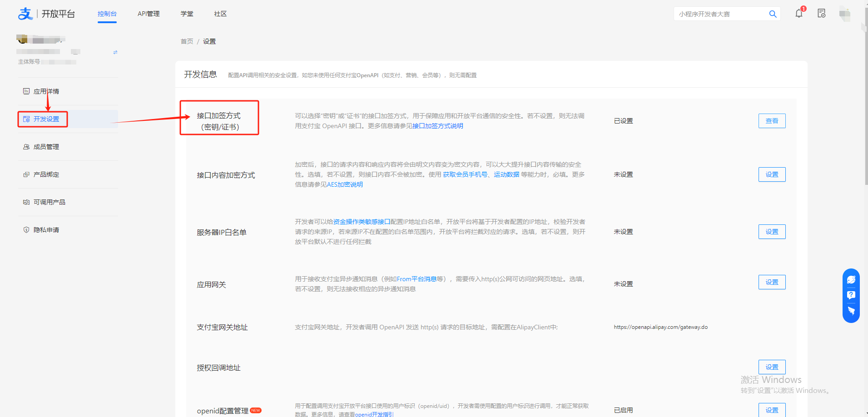Open the 社区 menu

[x=220, y=14]
